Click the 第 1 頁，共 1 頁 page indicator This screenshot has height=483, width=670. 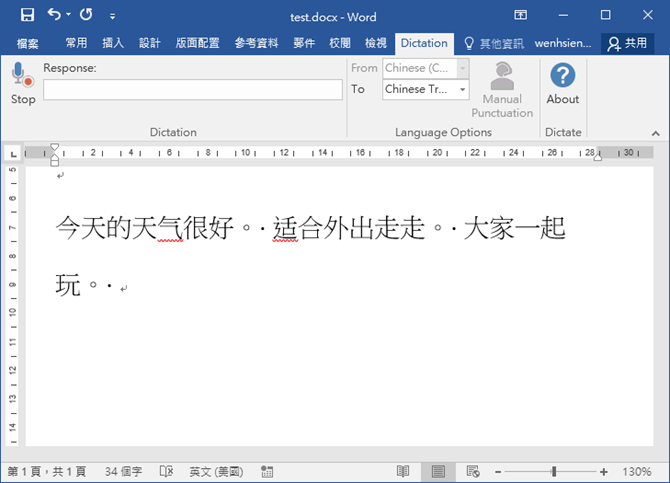click(x=47, y=471)
